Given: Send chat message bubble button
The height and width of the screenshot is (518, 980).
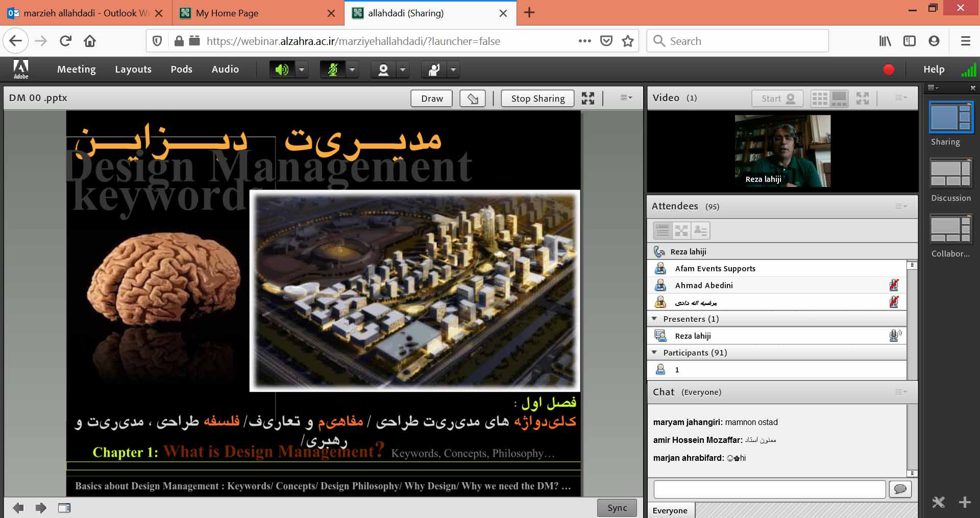Looking at the screenshot, I should click(x=900, y=489).
